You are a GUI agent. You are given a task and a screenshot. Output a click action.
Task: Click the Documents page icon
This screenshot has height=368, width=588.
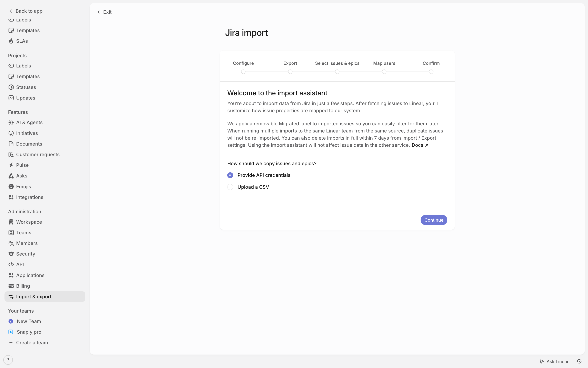(11, 144)
